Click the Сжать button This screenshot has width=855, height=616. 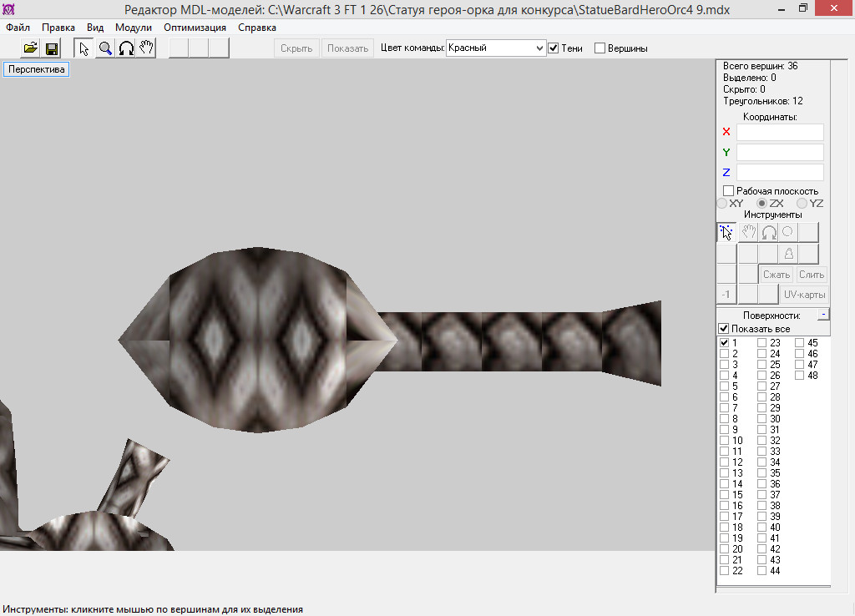pyautogui.click(x=776, y=275)
